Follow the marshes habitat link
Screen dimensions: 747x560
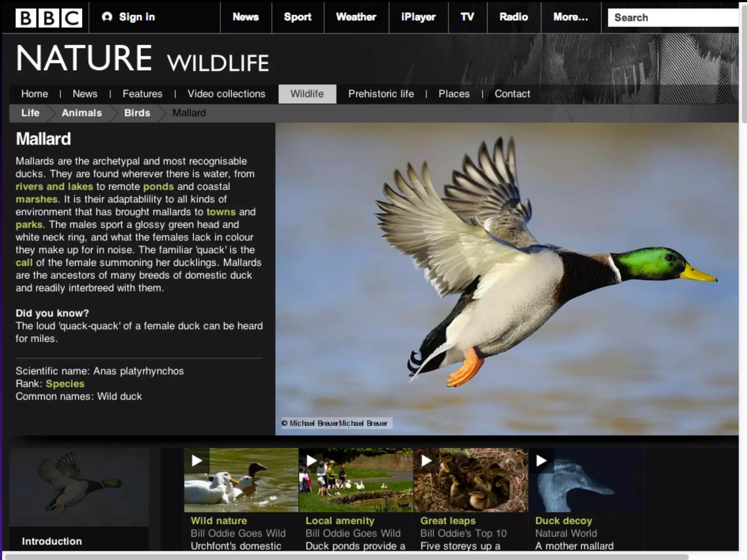(x=36, y=199)
